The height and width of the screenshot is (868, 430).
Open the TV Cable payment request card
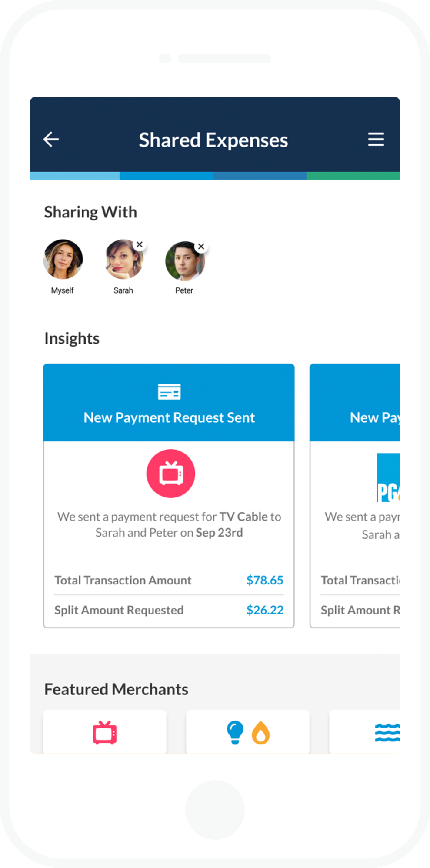[x=169, y=500]
